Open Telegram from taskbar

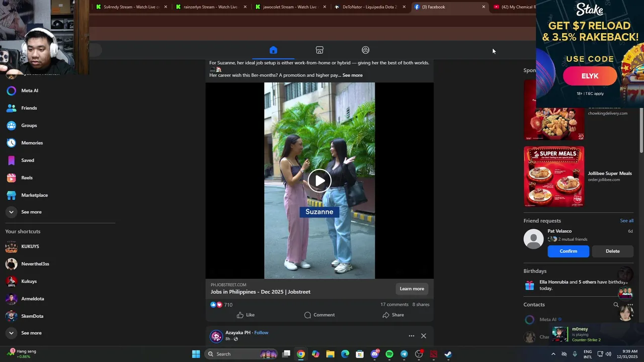[x=404, y=354]
